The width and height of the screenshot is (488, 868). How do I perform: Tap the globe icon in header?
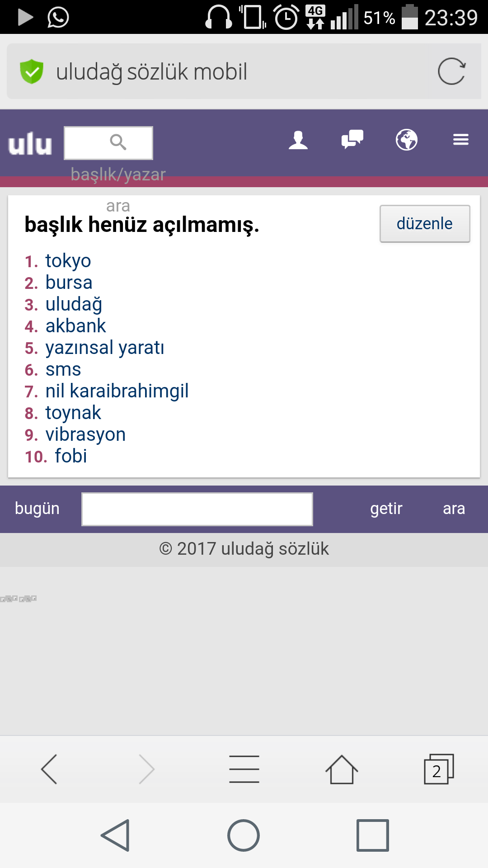(407, 140)
